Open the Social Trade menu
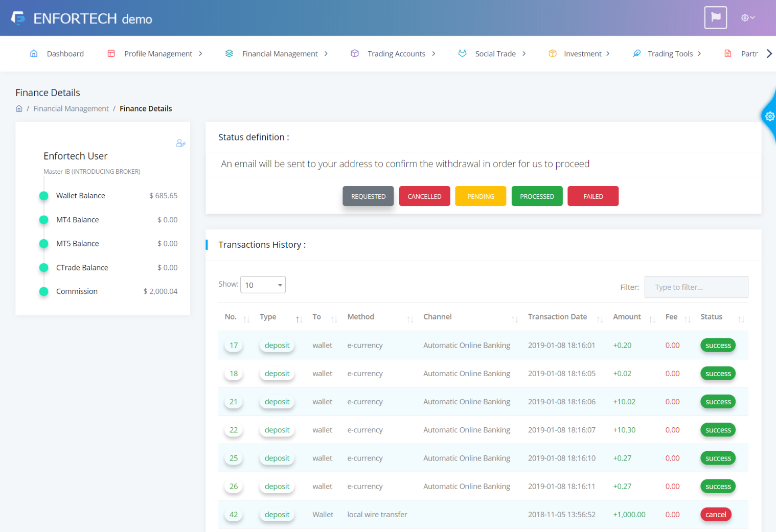This screenshot has width=776, height=532. click(495, 54)
